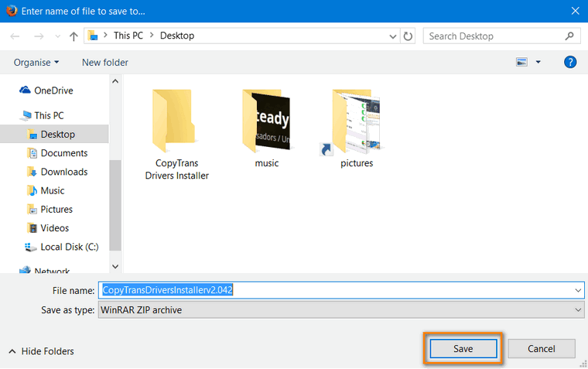Open the view options dropdown arrow

[538, 62]
